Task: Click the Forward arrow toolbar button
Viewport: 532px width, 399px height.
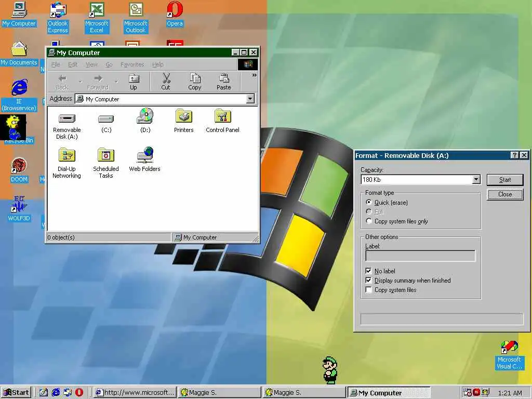Action: [98, 82]
